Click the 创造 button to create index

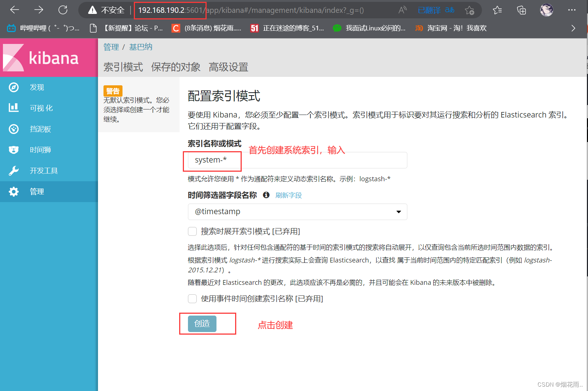click(x=202, y=324)
